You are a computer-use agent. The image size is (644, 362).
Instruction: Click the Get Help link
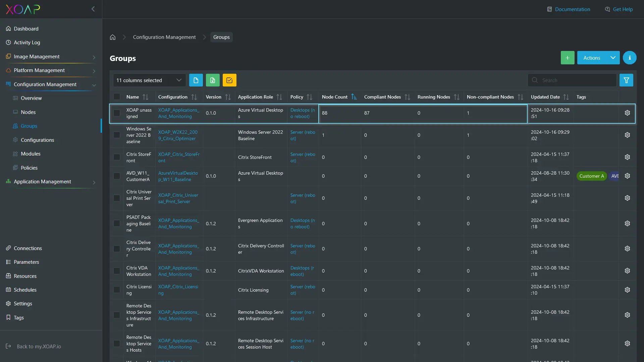(619, 9)
